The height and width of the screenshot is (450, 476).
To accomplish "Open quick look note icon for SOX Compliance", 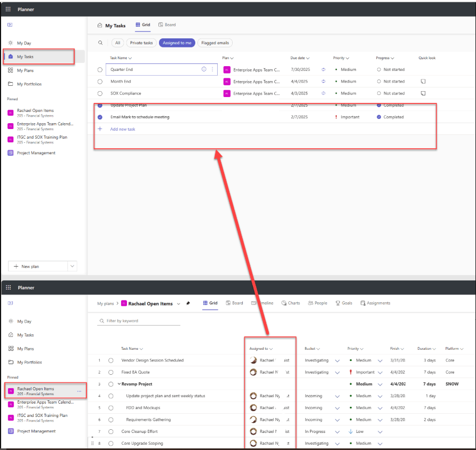I will 423,93.
